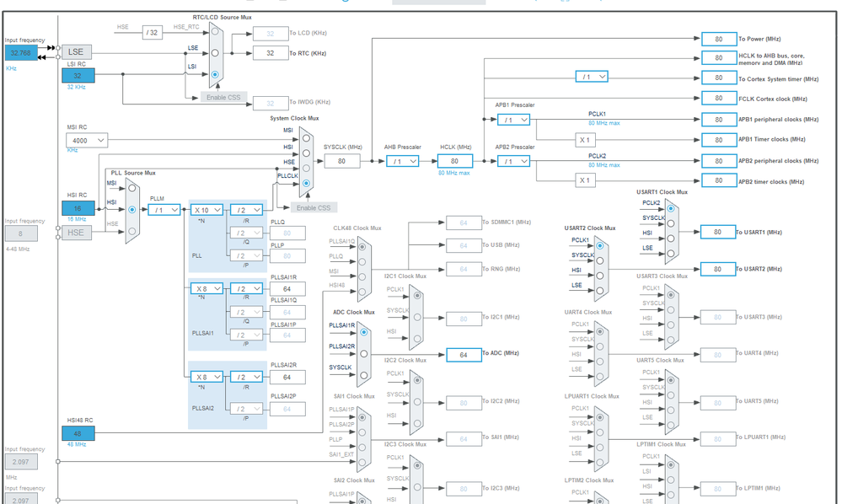Choose PLLCLK in the System Clock Mux
This screenshot has width=842, height=504.
tap(306, 183)
